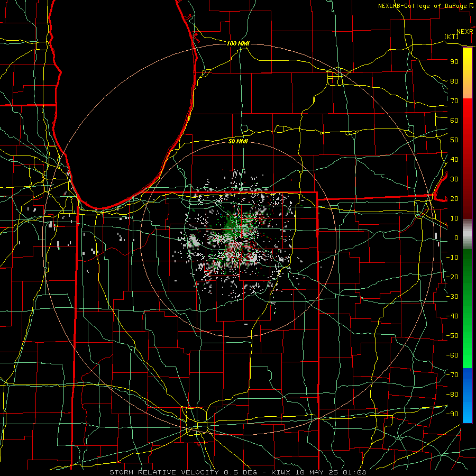Image resolution: width=476 pixels, height=476 pixels.
Task: Click the "NEXLAB-College of DuPage" header text
Action: pyautogui.click(x=423, y=6)
